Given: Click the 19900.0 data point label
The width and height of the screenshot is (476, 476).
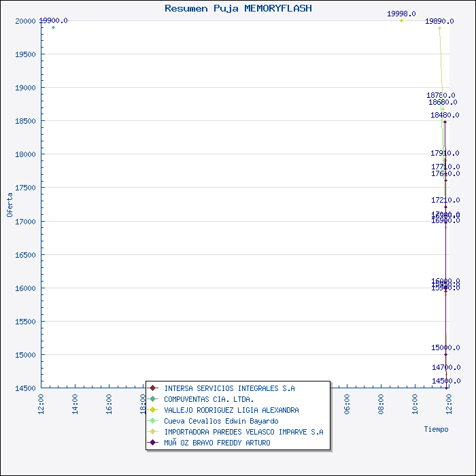Looking at the screenshot, I should (x=53, y=20).
